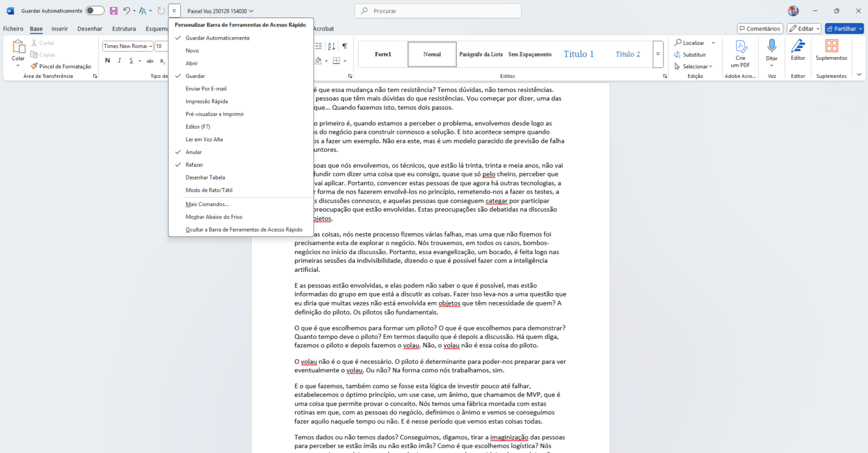Open the document title Painel Voz dropdown
This screenshot has width=868, height=453.
pos(220,11)
